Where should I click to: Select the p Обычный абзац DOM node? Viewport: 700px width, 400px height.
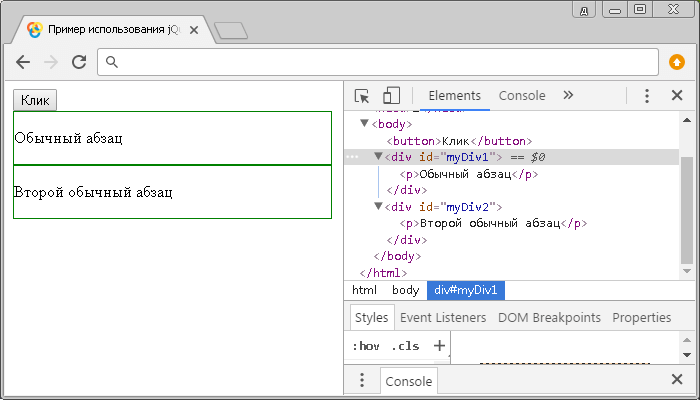(469, 174)
